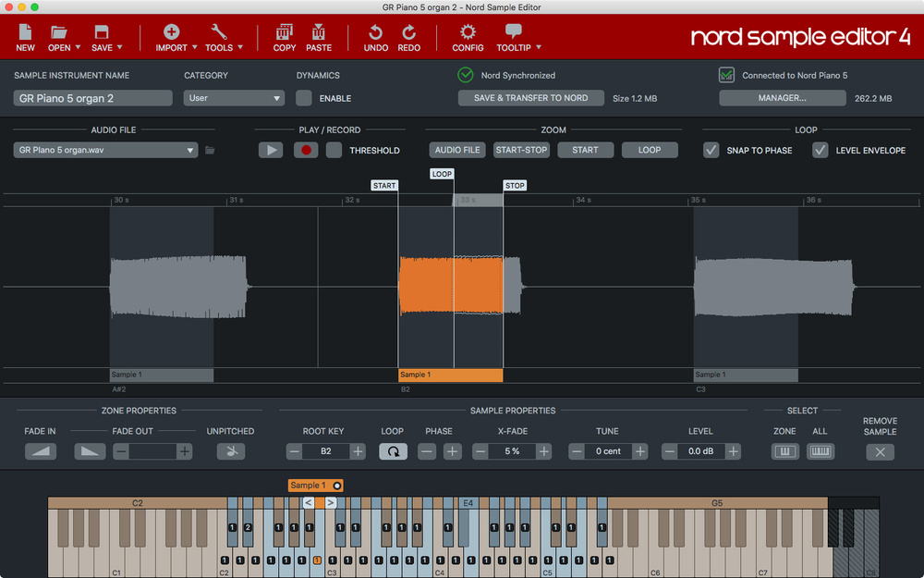
Task: Toggle Snap to Phase
Action: click(x=711, y=150)
